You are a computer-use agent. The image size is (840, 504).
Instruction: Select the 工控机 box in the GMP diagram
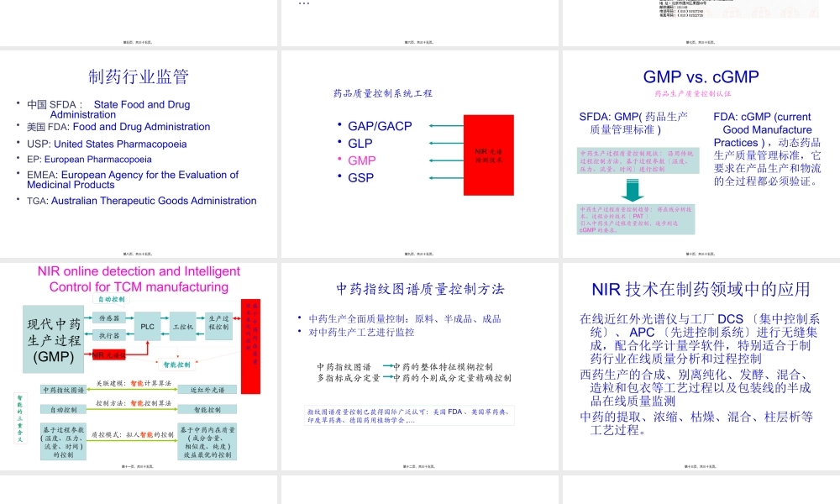182,328
